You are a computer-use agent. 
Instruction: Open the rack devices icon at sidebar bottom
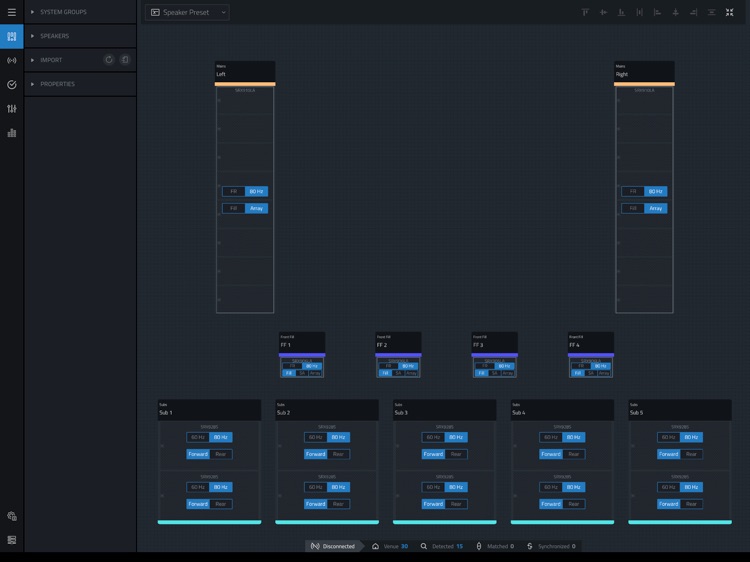click(11, 540)
